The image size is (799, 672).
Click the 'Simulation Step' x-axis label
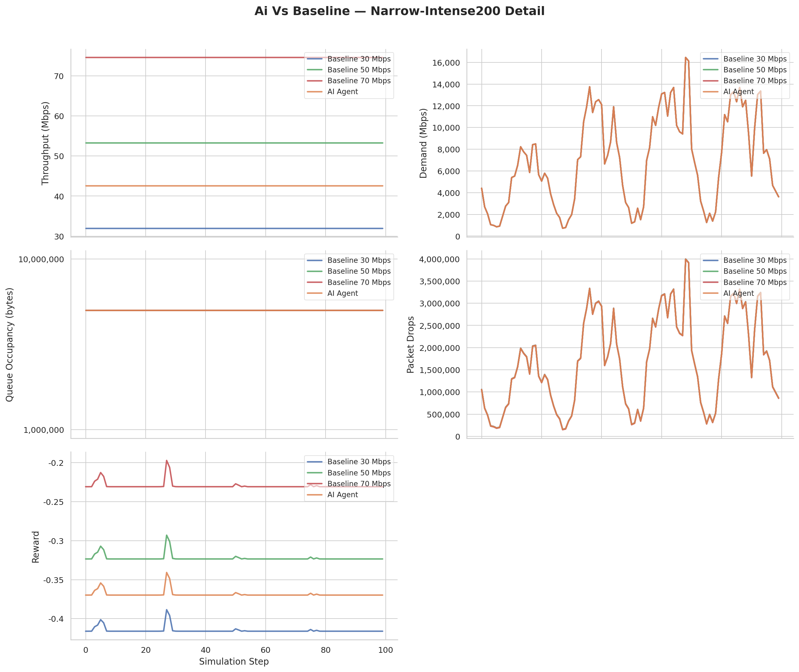pos(234,661)
